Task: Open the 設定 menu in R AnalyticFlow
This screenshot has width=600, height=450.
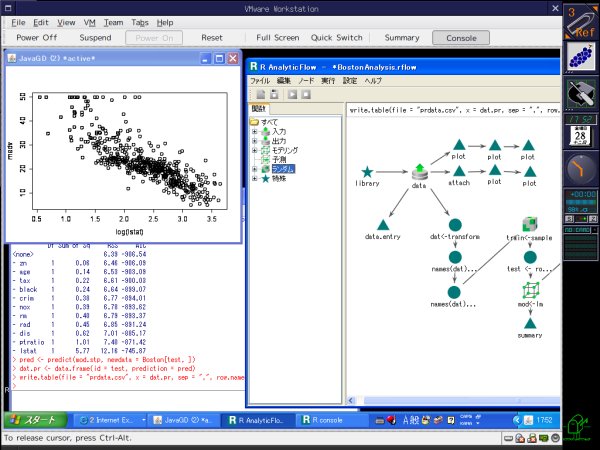Action: 350,81
